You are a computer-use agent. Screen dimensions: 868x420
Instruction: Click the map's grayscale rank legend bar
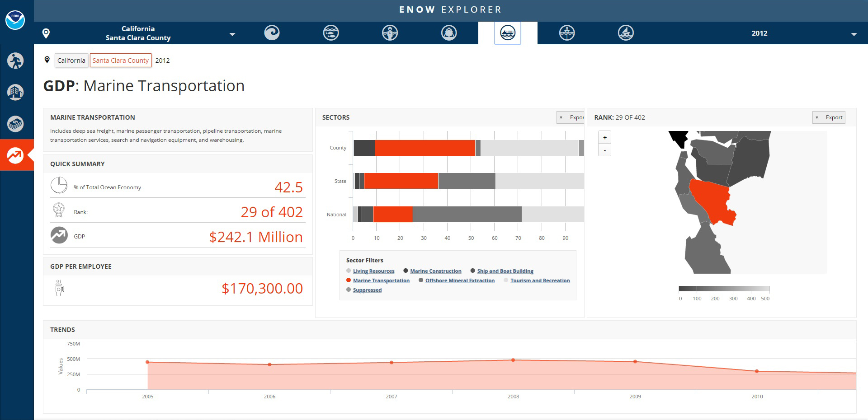(724, 289)
